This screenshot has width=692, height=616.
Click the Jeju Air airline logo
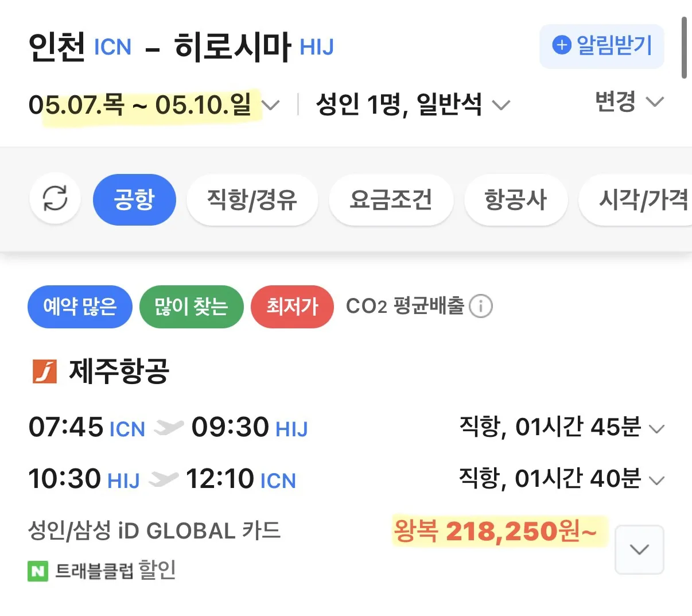coord(44,371)
